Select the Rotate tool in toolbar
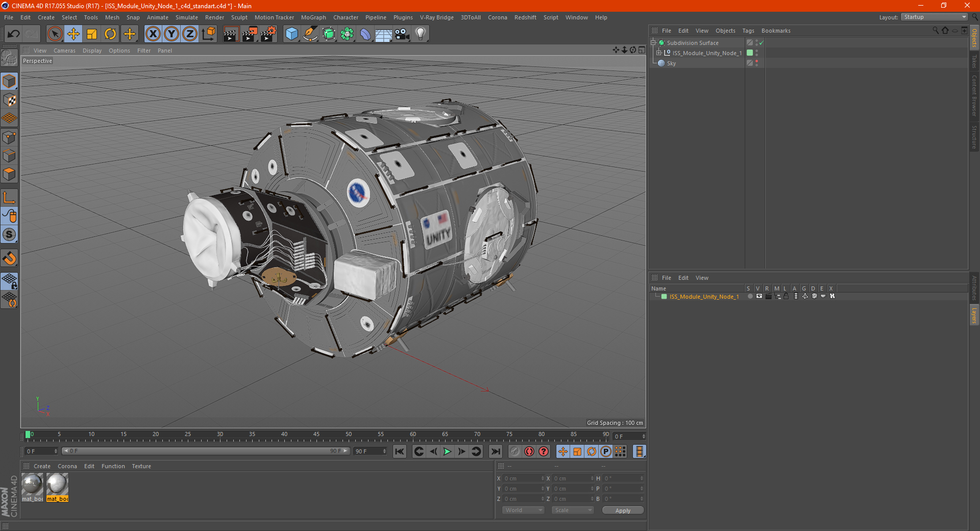Screen dimensions: 980x531 click(x=110, y=34)
